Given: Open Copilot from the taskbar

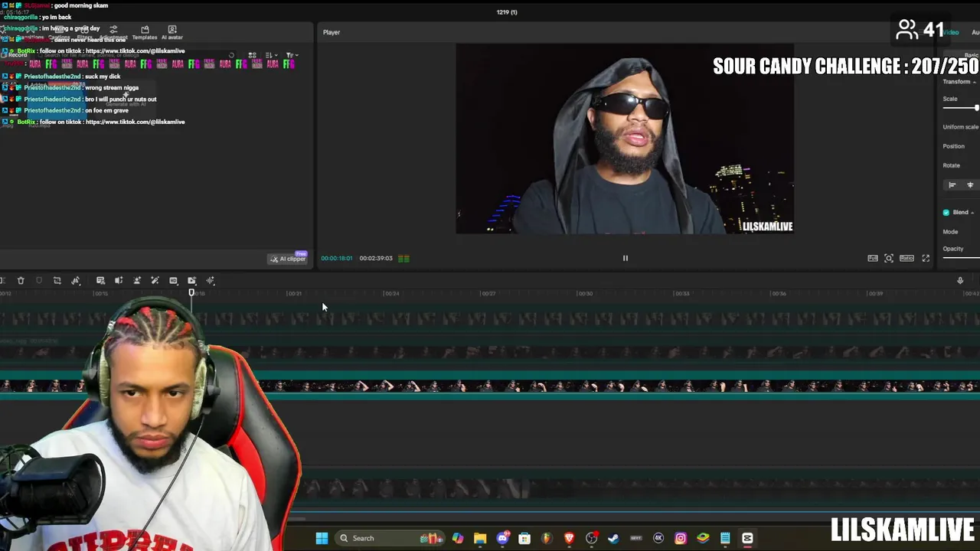Looking at the screenshot, I should pos(458,538).
